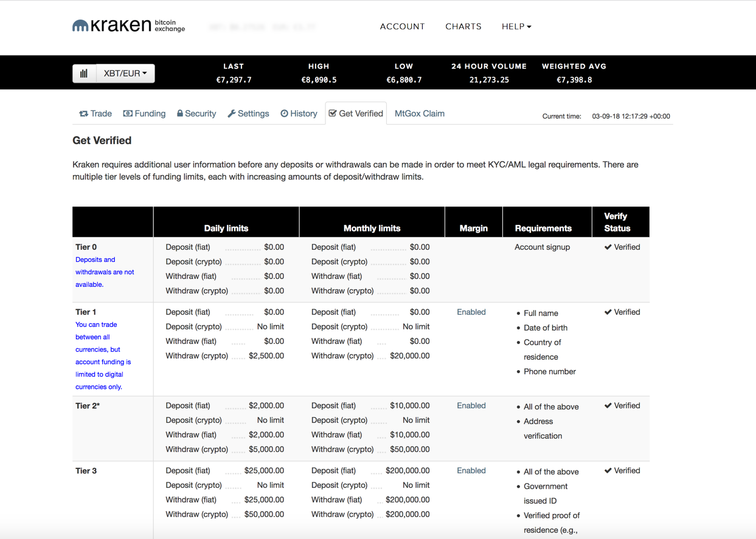
Task: Click the Kraken logo
Action: (x=128, y=26)
